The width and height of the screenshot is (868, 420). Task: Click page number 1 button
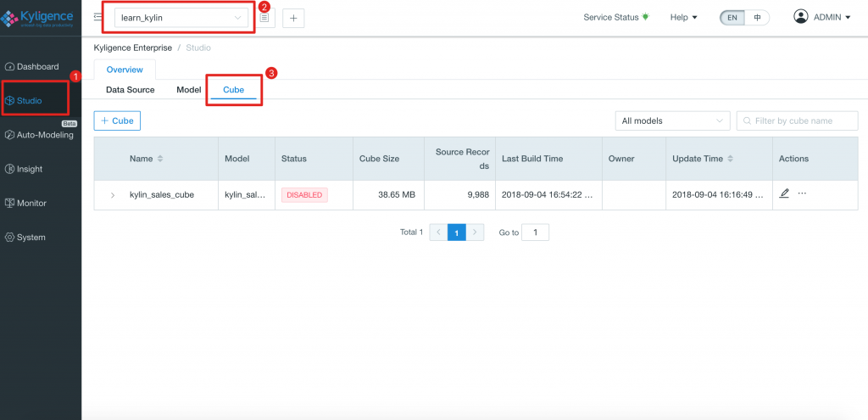click(x=456, y=232)
